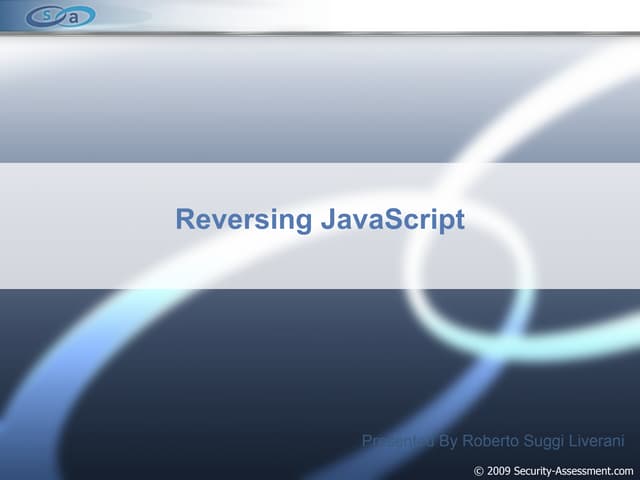Image resolution: width=640 pixels, height=480 pixels.
Task: Click the white header bar right of the logo
Action: click(400, 15)
